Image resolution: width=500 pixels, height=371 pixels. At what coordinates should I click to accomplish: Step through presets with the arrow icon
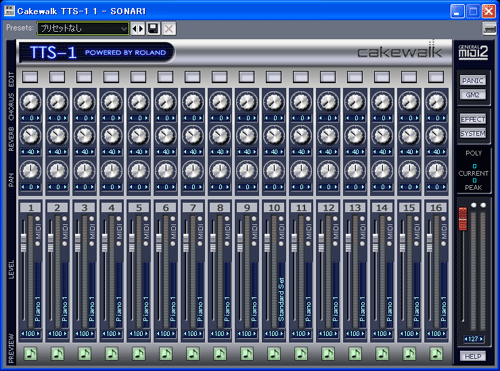click(x=138, y=29)
